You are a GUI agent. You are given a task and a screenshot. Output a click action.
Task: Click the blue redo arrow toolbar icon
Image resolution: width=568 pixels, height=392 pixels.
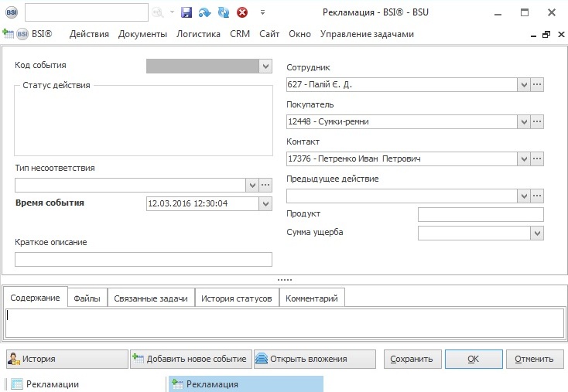click(x=204, y=12)
